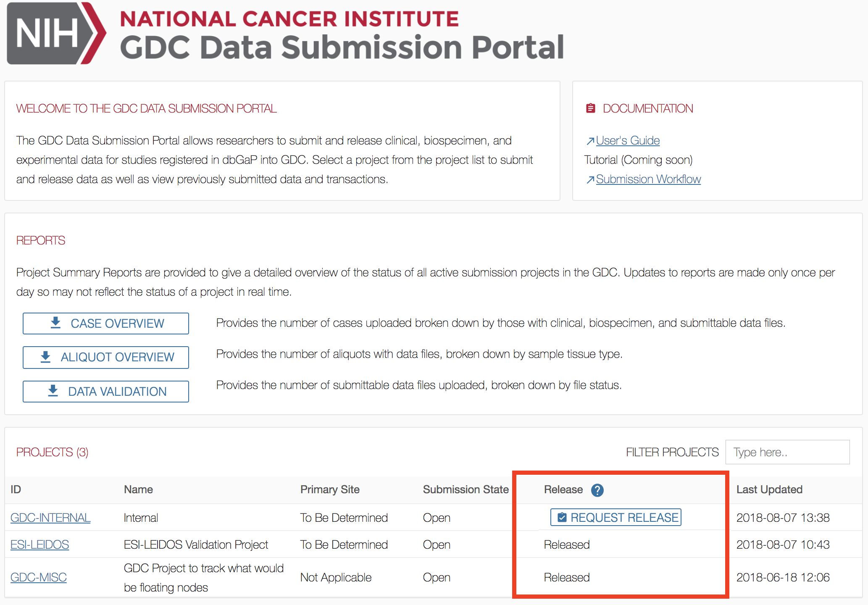Click the download icon on Case Overview
The width and height of the screenshot is (868, 605).
coord(55,323)
